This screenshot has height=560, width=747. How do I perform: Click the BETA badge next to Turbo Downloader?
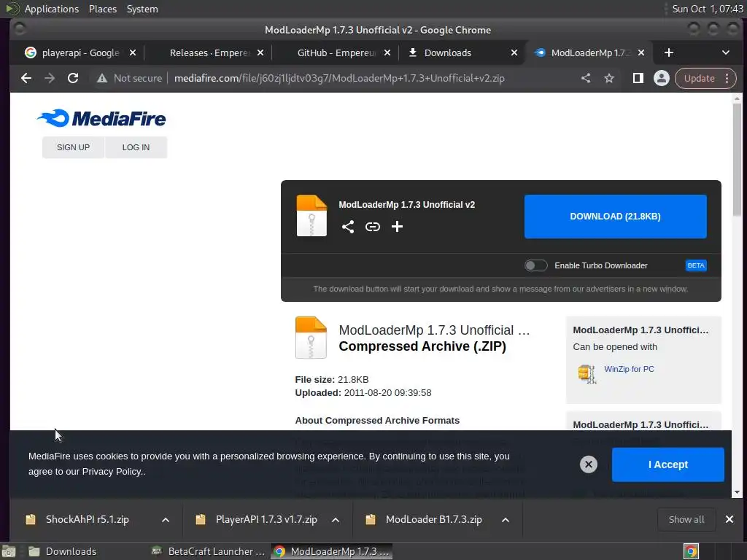point(696,265)
